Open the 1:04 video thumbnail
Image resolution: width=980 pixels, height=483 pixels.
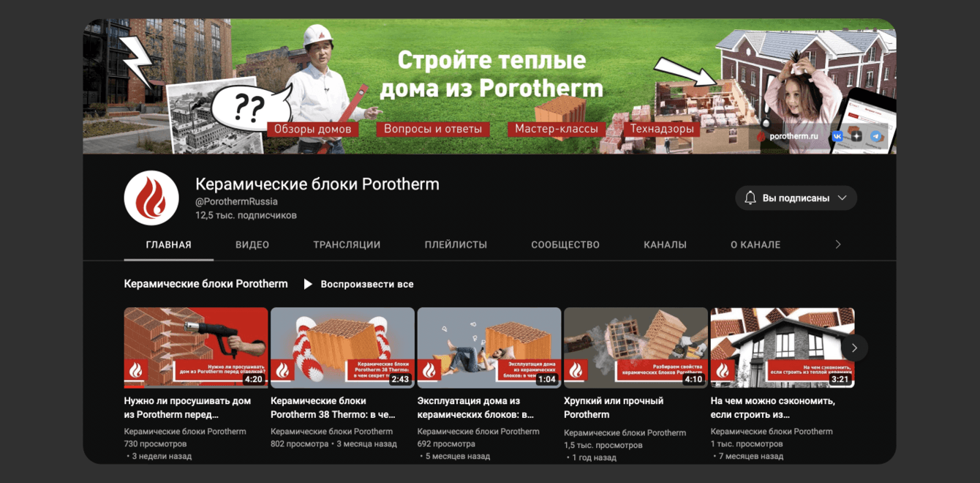(x=489, y=348)
